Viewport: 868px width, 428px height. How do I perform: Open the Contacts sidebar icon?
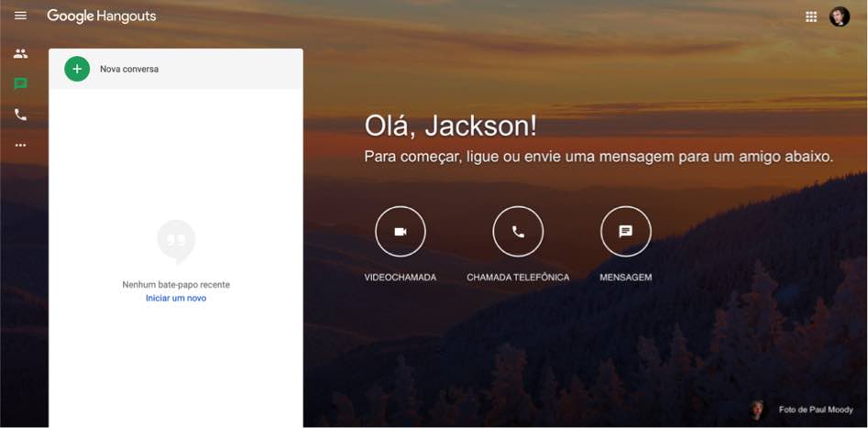20,54
